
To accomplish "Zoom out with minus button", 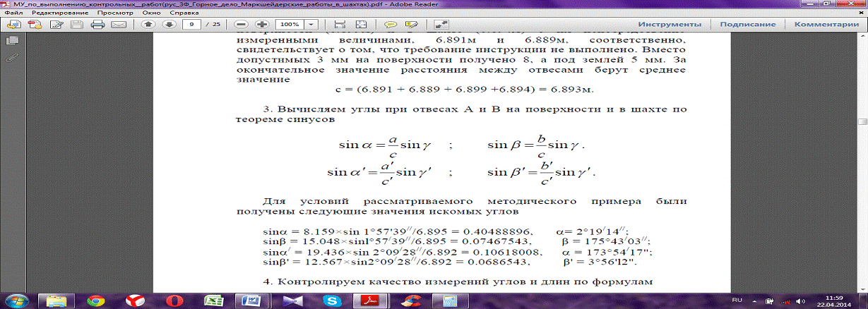I will tap(241, 24).
